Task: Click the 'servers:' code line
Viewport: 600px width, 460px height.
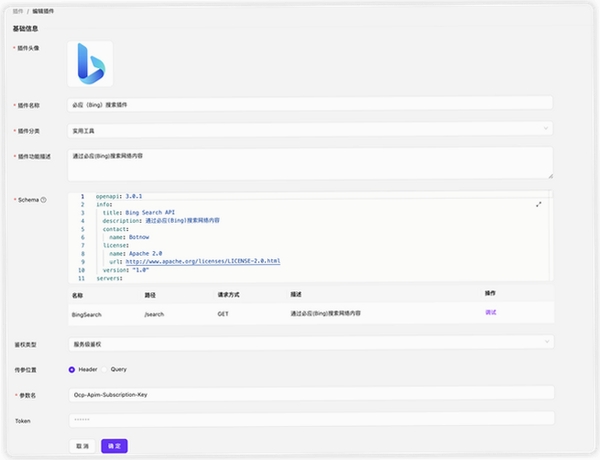Action: tap(109, 279)
